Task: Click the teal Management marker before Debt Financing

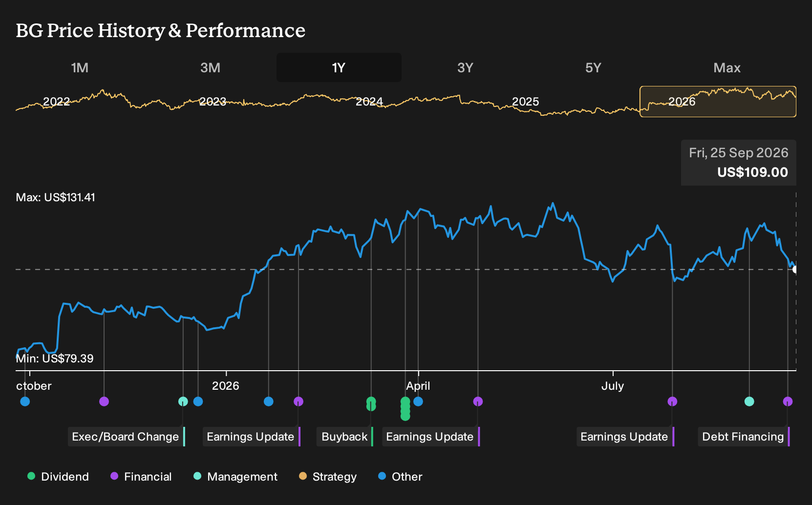Action: (749, 401)
